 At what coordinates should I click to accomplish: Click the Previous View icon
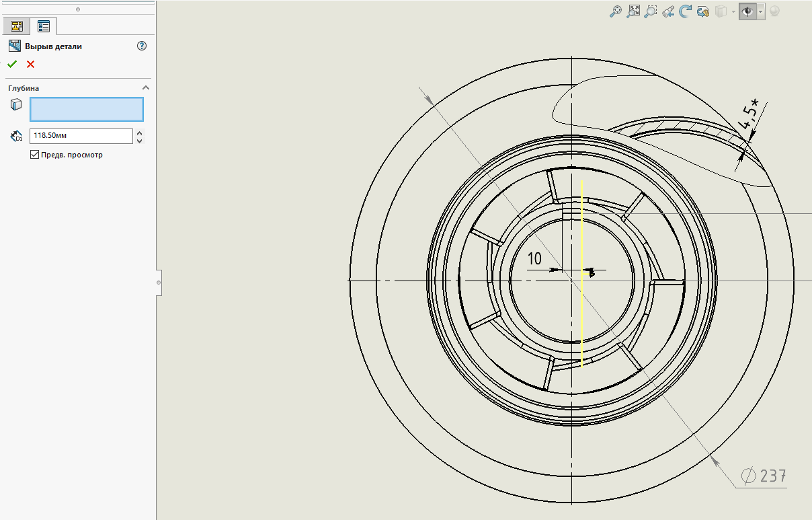click(x=668, y=11)
